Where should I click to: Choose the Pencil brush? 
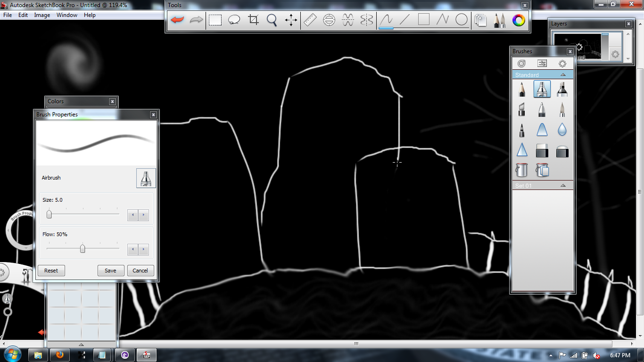point(522,90)
